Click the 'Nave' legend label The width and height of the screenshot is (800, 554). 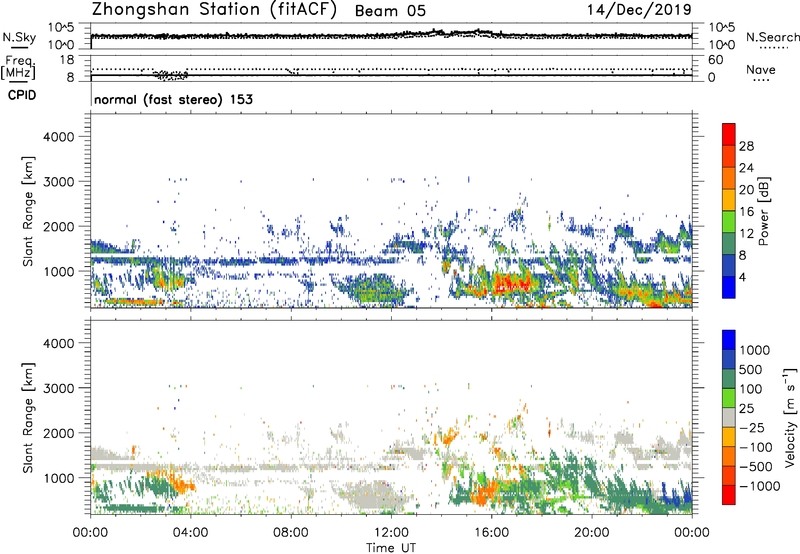pyautogui.click(x=761, y=70)
